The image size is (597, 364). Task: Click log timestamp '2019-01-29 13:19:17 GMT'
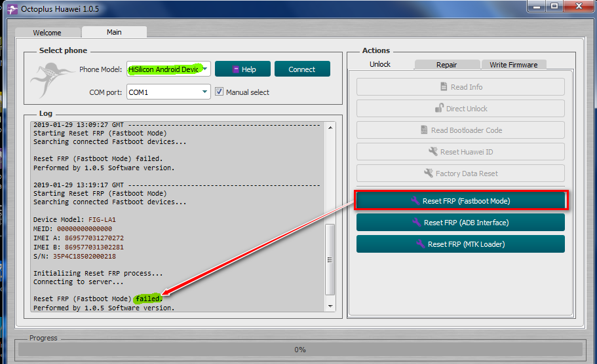click(x=79, y=185)
